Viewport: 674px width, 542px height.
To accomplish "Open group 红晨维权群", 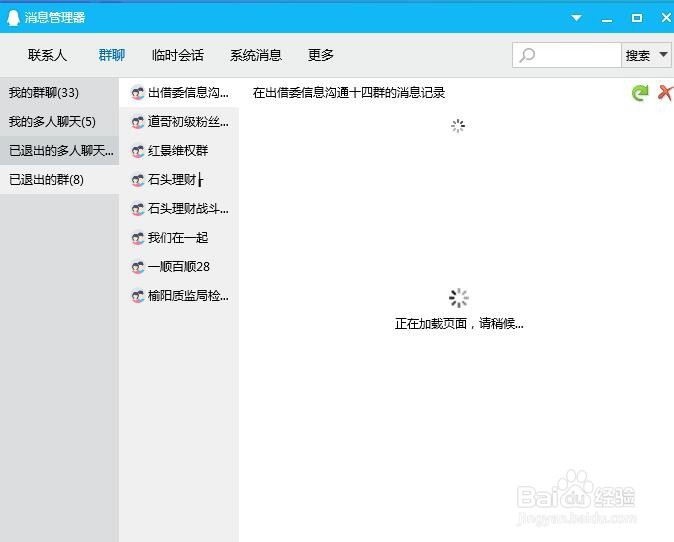I will pos(179,150).
